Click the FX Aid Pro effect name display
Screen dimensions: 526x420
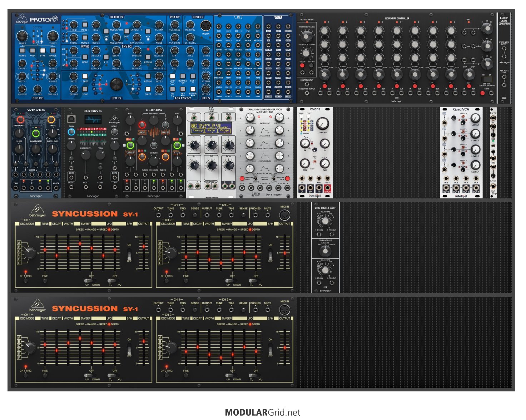[211, 128]
